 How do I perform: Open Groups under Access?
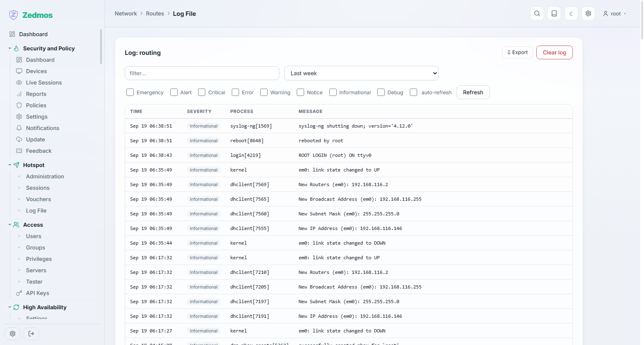coord(36,247)
